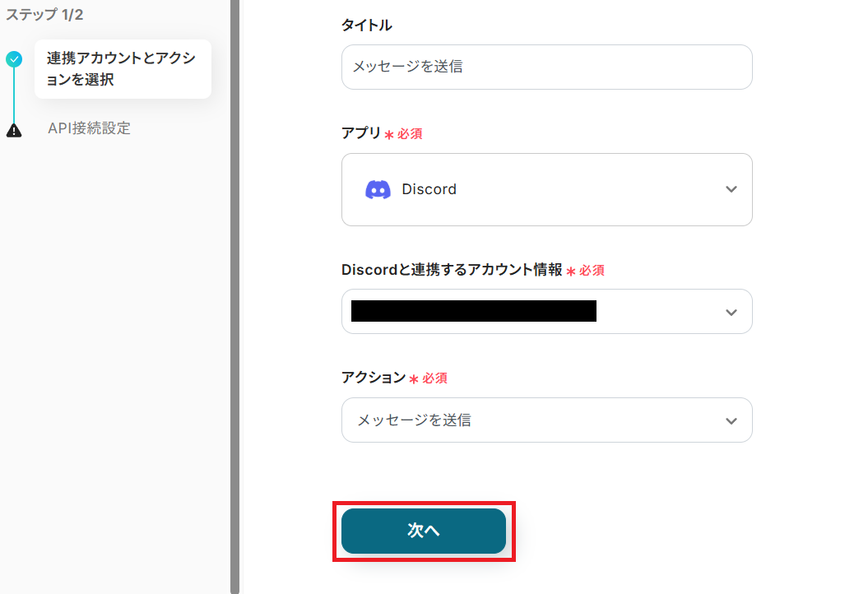Click the warning triangle beside API接続設定
The image size is (868, 594).
[14, 129]
